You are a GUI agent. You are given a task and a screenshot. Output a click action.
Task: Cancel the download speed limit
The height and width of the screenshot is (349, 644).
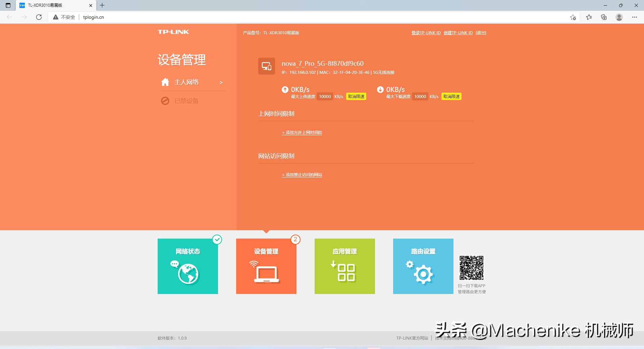click(x=451, y=97)
